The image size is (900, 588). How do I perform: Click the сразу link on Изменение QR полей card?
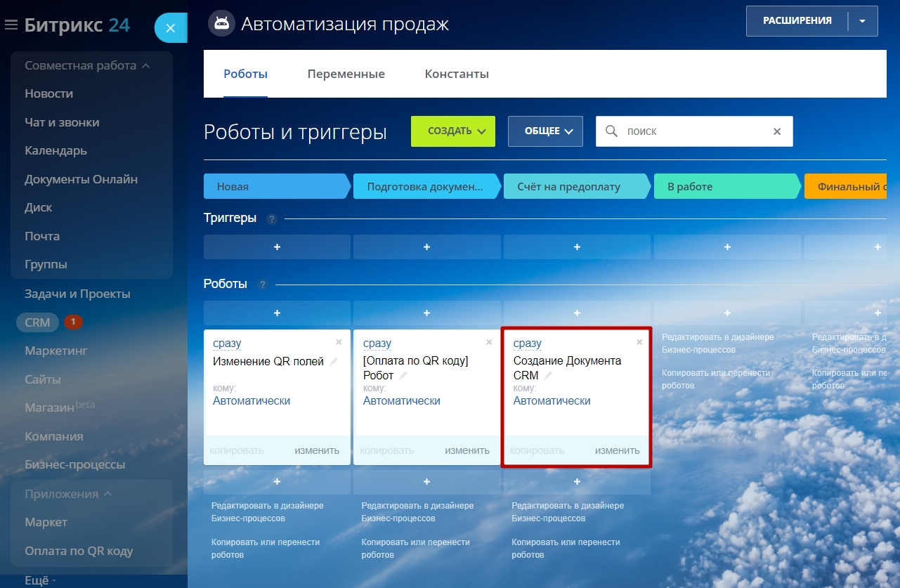coord(227,344)
